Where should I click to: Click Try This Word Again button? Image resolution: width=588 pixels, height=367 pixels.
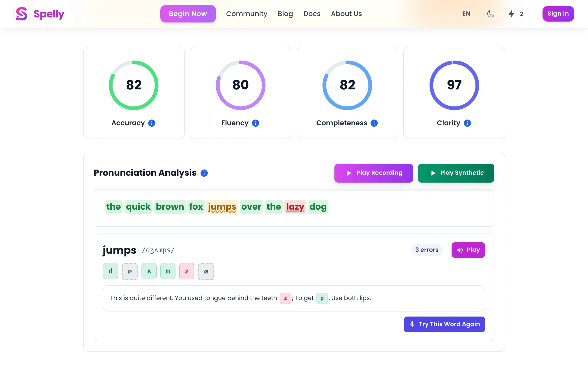pos(444,324)
